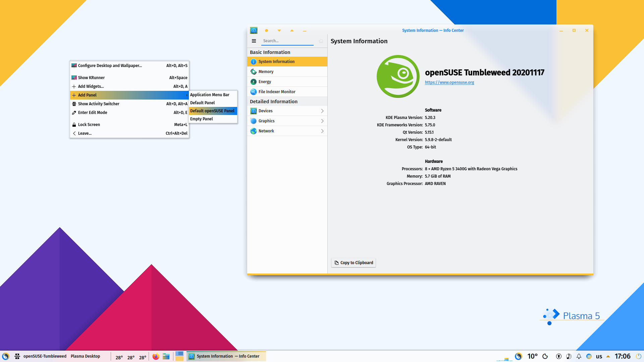Screen dimensions: 644x362
Task: Click the Network category icon
Action: [254, 131]
